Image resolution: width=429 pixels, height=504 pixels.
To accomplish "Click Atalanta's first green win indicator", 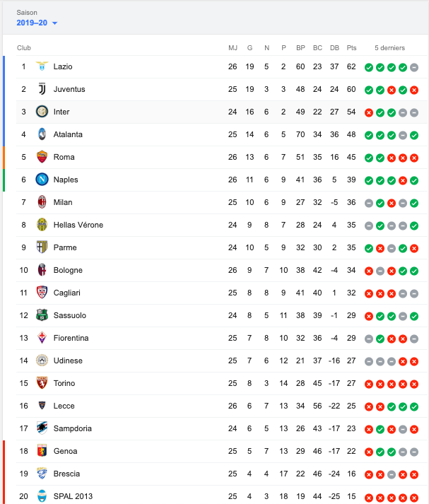I will [x=369, y=135].
